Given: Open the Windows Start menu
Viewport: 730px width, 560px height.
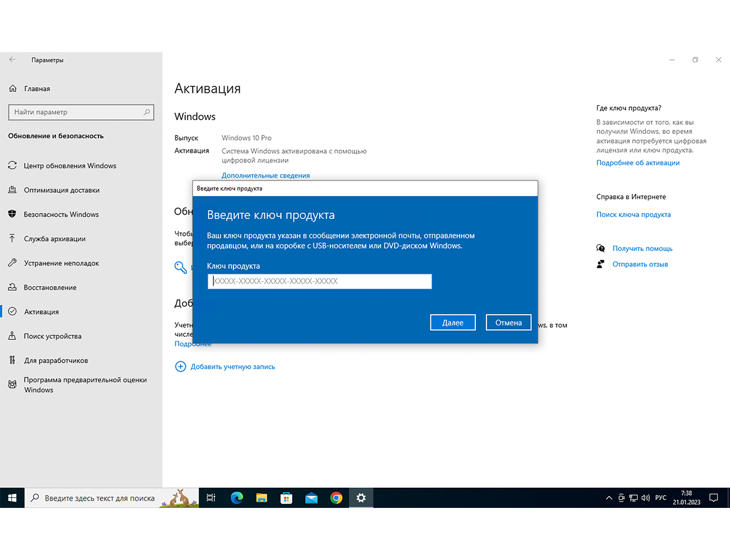Looking at the screenshot, I should tap(12, 498).
